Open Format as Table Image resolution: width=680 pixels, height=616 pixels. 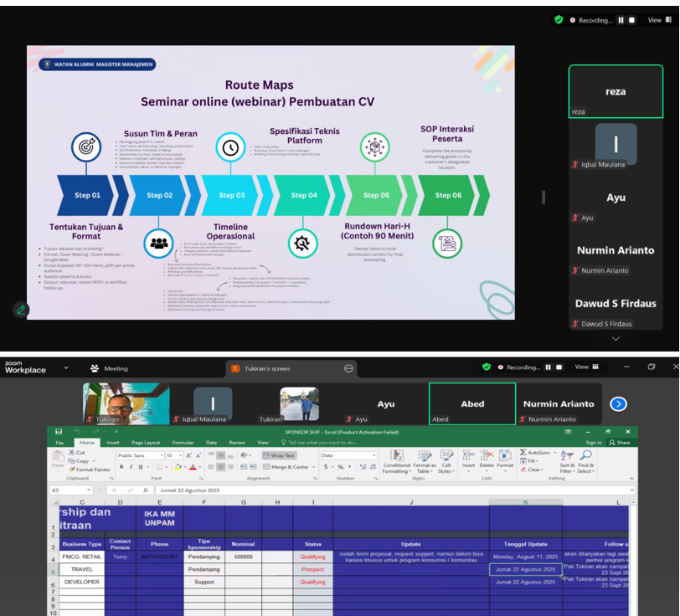click(424, 462)
